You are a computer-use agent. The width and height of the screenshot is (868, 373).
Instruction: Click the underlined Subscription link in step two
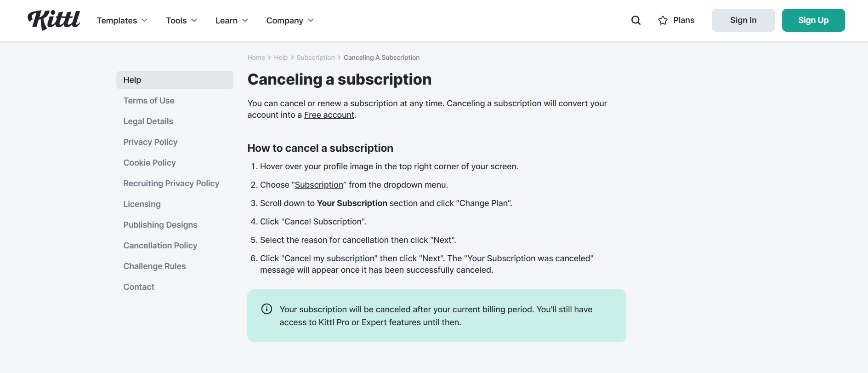(x=319, y=184)
